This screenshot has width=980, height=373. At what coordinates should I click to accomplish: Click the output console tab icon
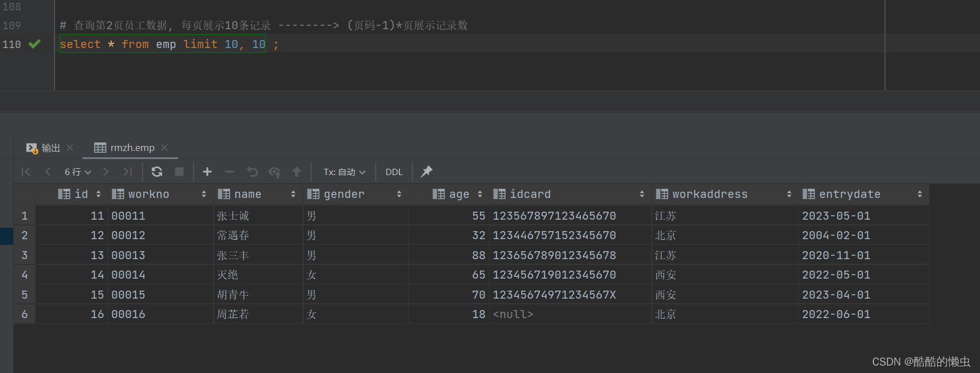pos(32,148)
